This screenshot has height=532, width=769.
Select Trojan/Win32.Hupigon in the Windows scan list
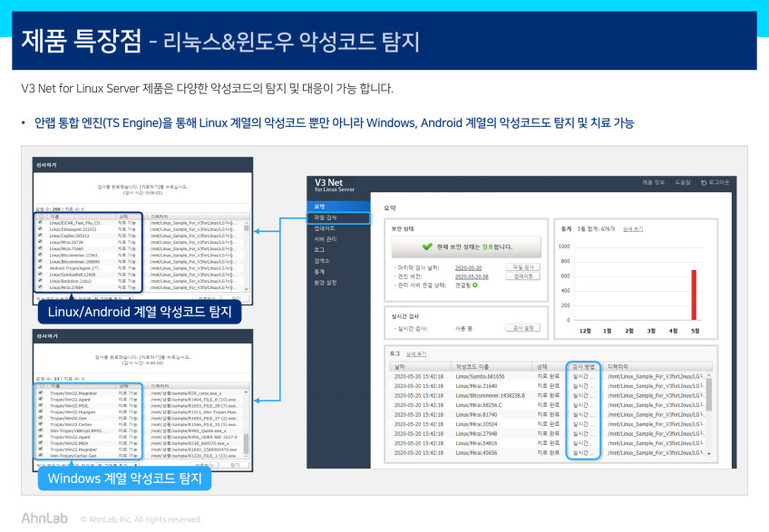[140, 411]
